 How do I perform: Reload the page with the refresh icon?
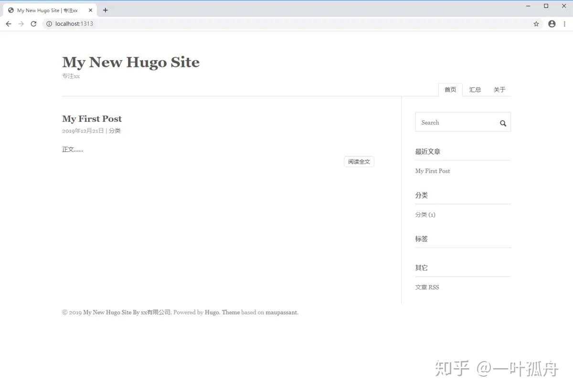(33, 24)
